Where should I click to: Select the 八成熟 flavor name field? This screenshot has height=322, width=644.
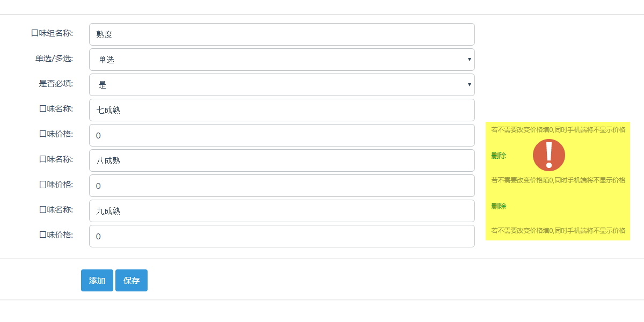point(282,160)
